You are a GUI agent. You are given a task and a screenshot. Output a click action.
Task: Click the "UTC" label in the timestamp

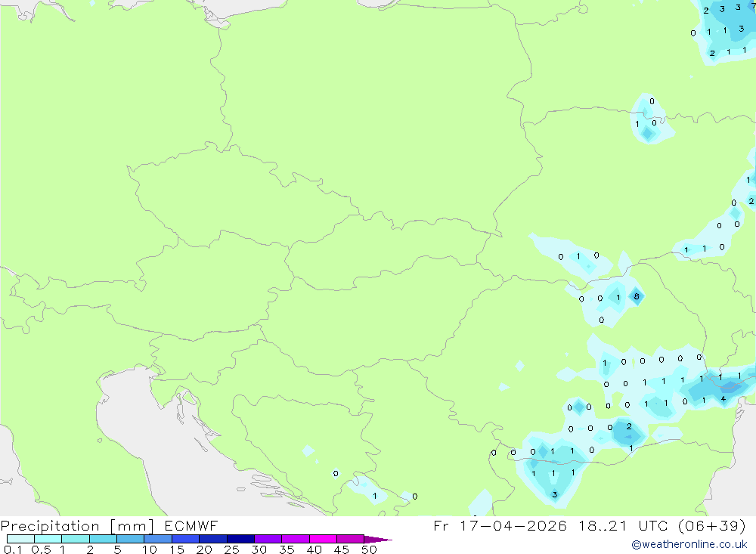[653, 525]
